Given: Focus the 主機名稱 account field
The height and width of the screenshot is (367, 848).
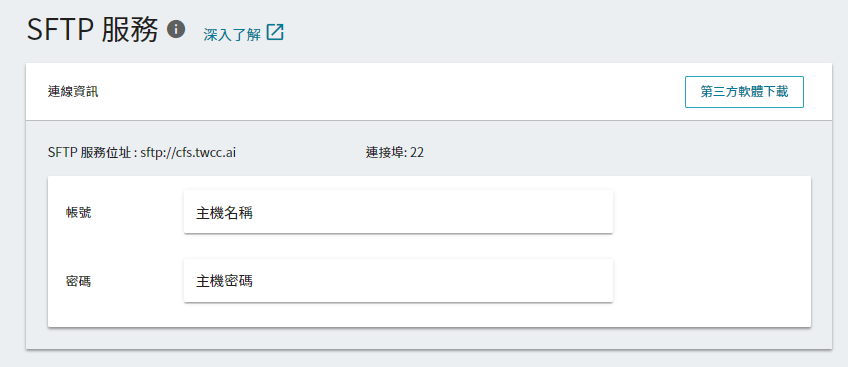Looking at the screenshot, I should 398,212.
